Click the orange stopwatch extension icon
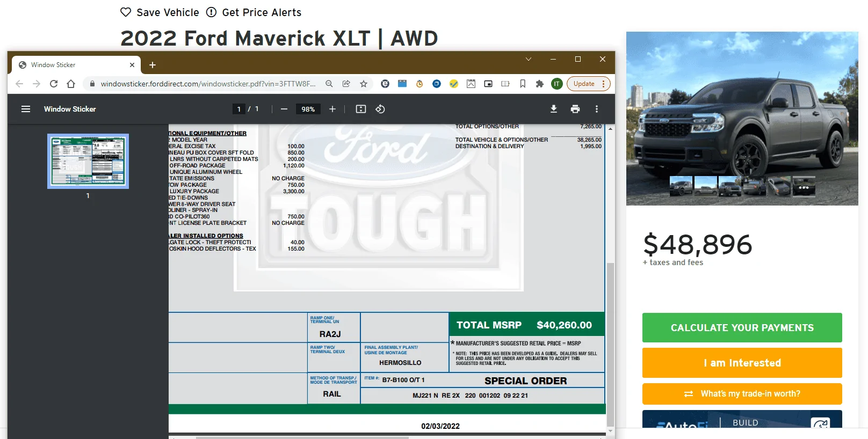Viewport: 868px width, 439px height. pos(419,84)
